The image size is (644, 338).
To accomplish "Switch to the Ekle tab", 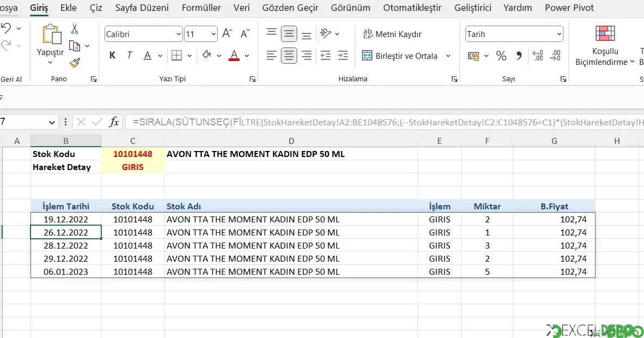I will (69, 8).
